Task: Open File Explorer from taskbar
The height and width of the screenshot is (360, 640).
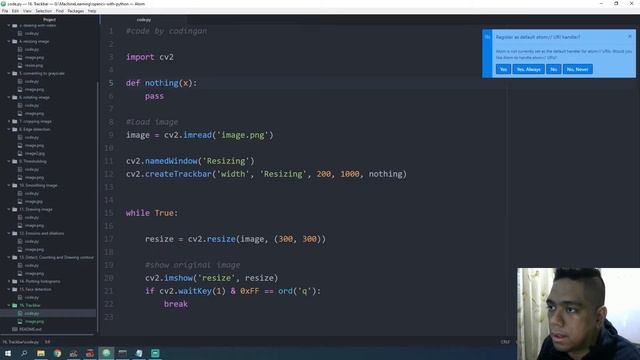Action: pyautogui.click(x=41, y=353)
